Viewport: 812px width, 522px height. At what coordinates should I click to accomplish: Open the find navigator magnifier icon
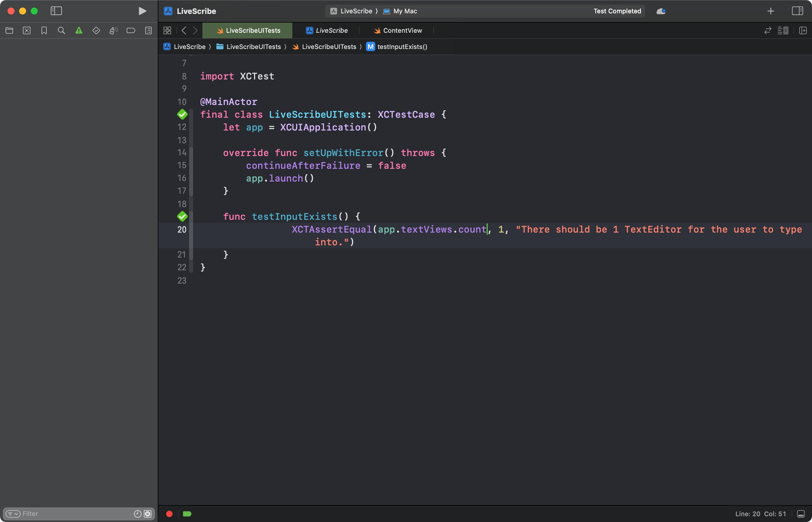[61, 30]
